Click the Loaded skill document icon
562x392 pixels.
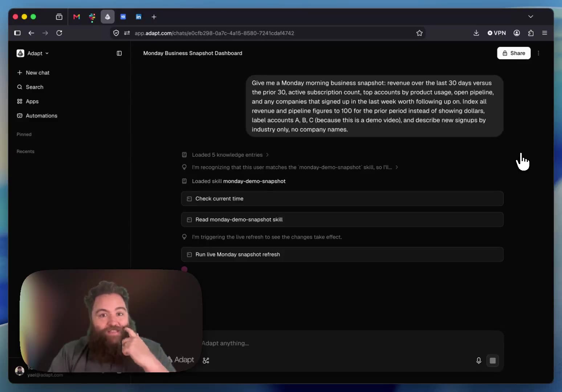click(x=184, y=181)
